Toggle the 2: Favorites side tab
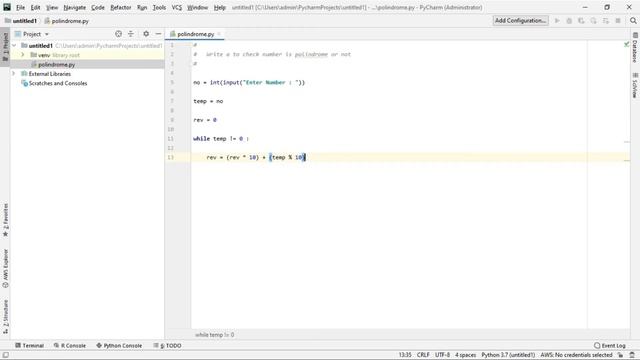This screenshot has width=640, height=360. 5,220
